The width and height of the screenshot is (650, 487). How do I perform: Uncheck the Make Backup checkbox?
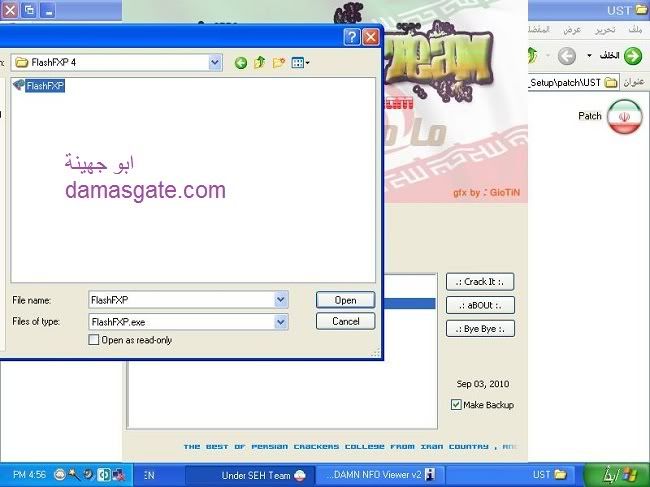(456, 405)
